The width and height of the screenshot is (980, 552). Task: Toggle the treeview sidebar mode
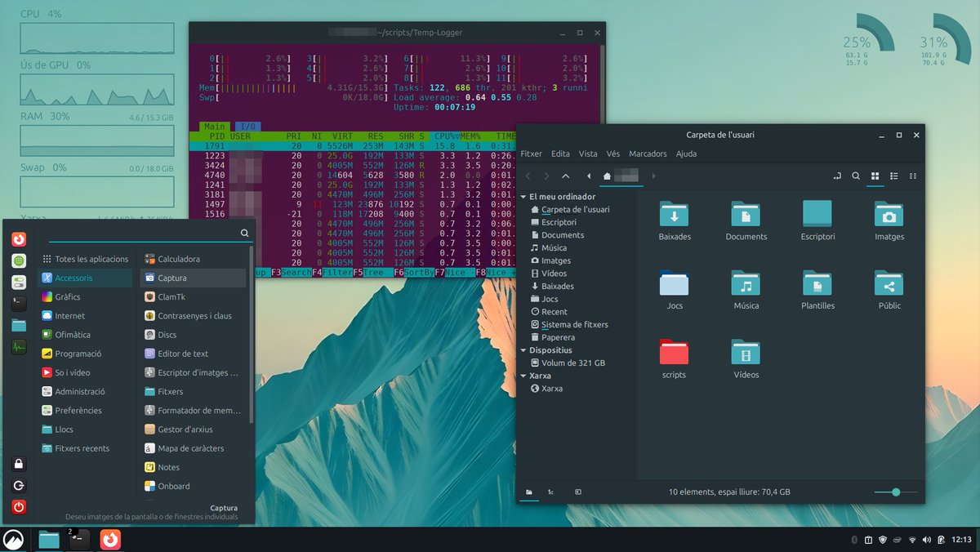[x=551, y=492]
